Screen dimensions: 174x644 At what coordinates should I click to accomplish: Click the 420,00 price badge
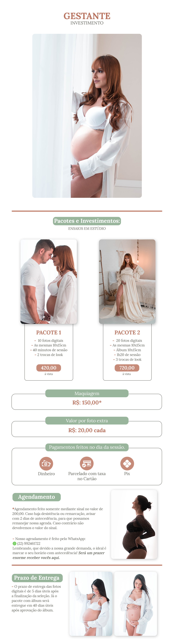49,368
